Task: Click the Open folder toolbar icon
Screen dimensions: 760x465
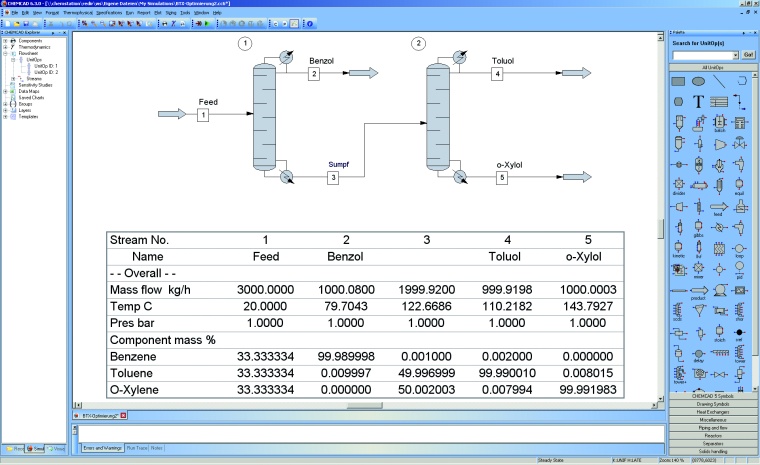Action: point(16,23)
